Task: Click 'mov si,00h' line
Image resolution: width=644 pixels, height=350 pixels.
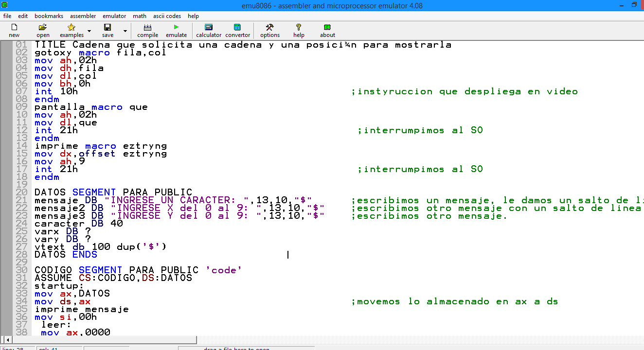Action: (66, 317)
